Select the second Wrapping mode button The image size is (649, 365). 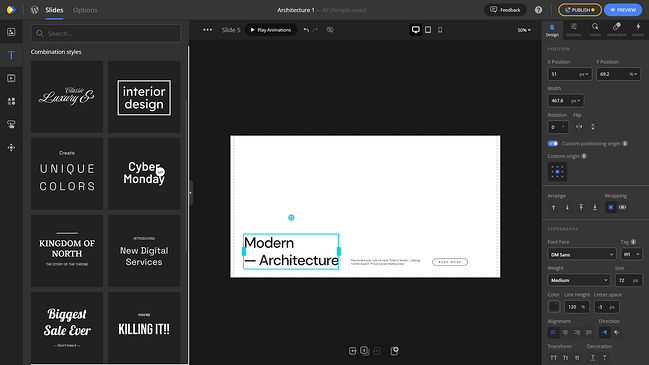(x=623, y=207)
